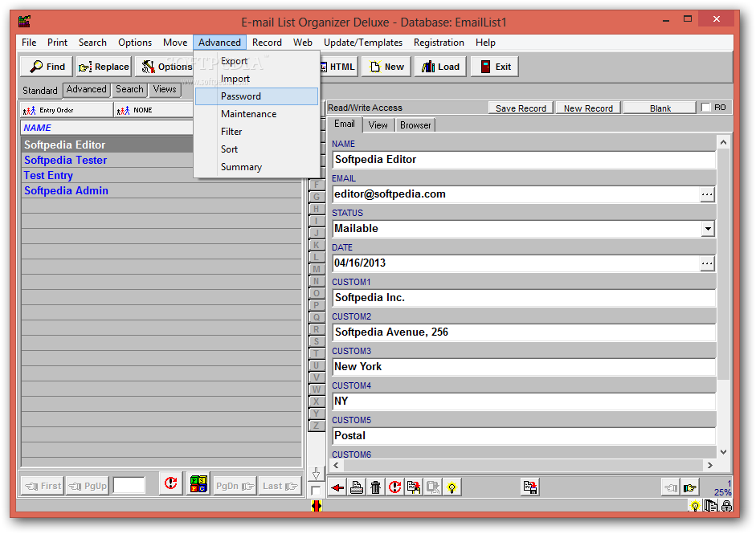Click the pointing-right hand next record icon

click(x=690, y=487)
